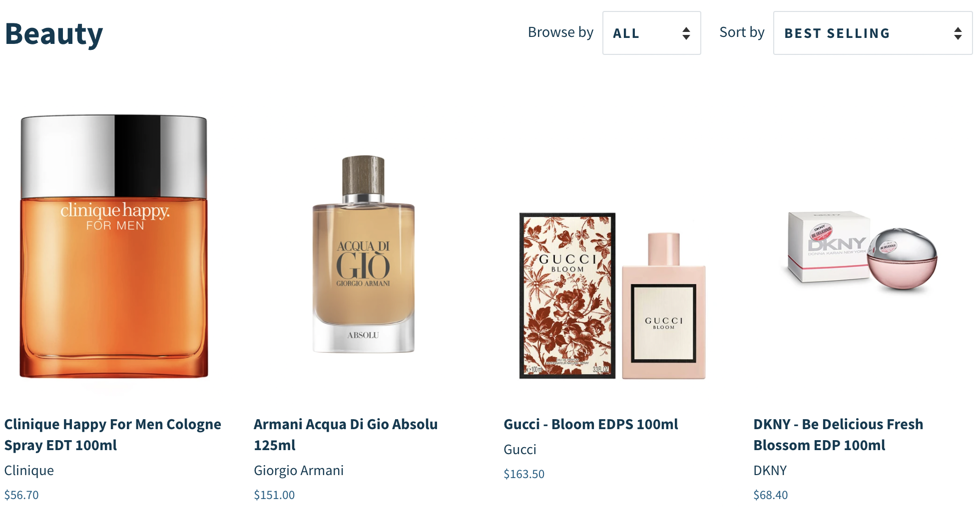Image resolution: width=980 pixels, height=510 pixels.
Task: Click the Sort by dropdown arrows icon
Action: [x=958, y=33]
